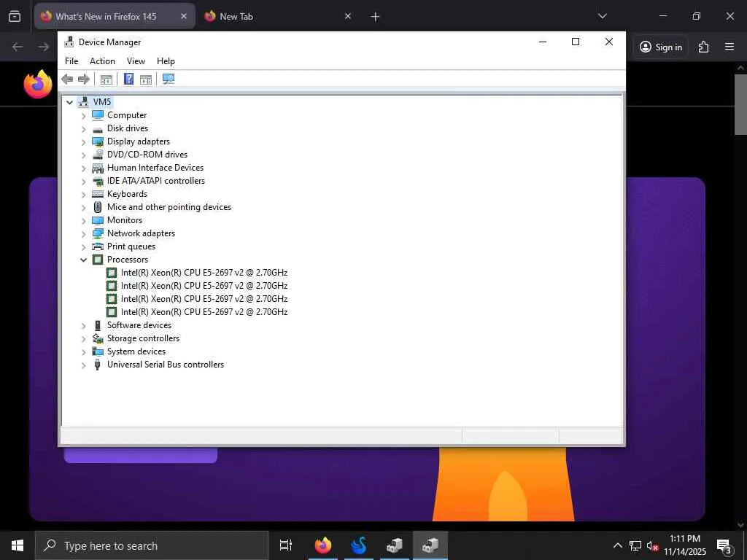The height and width of the screenshot is (560, 747).
Task: Click the Firefox View icon at top left
Action: (15, 16)
